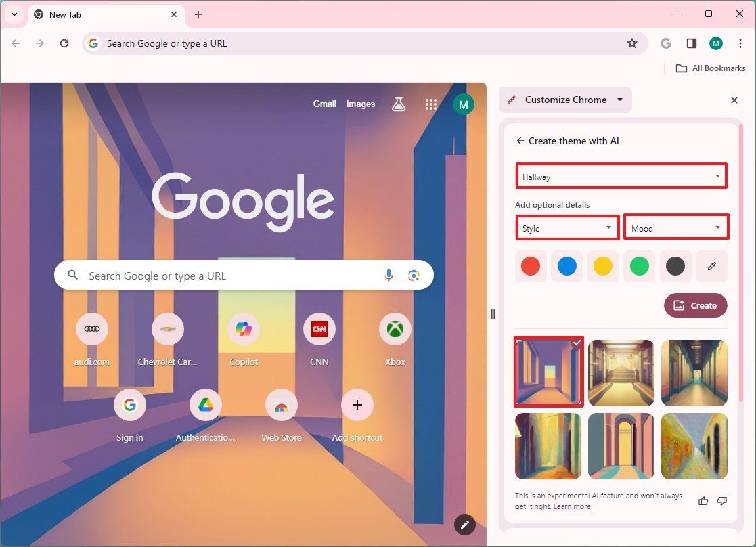Viewport: 756px width, 547px height.
Task: Start a voice search with the microphone icon
Action: [x=389, y=276]
